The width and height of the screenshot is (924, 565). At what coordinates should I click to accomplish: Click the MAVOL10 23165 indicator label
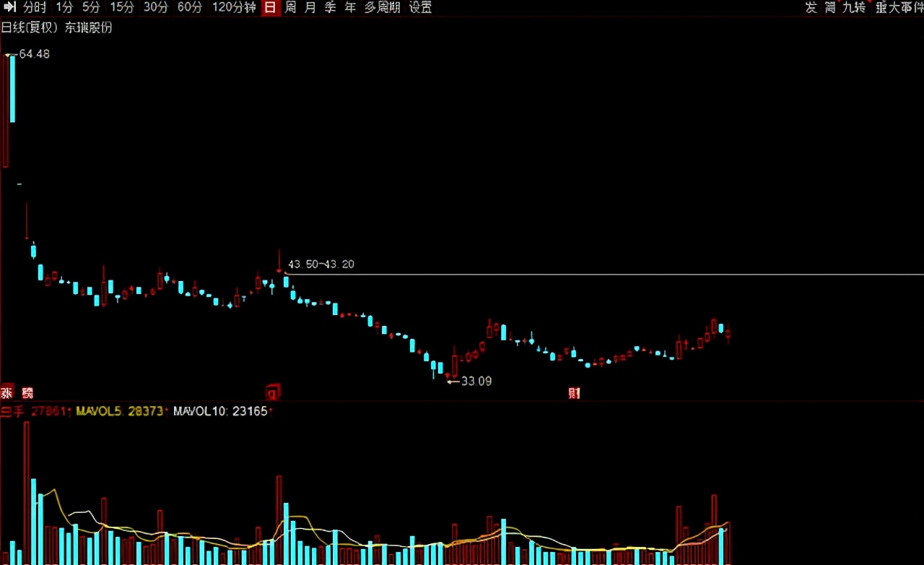click(221, 411)
